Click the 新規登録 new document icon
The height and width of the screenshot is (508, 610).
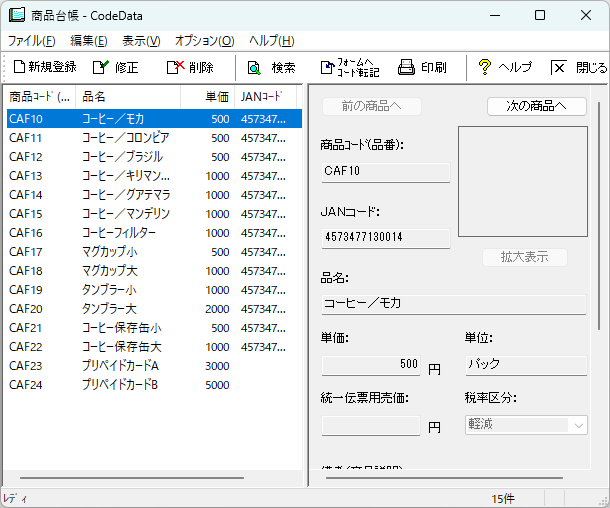(19, 67)
